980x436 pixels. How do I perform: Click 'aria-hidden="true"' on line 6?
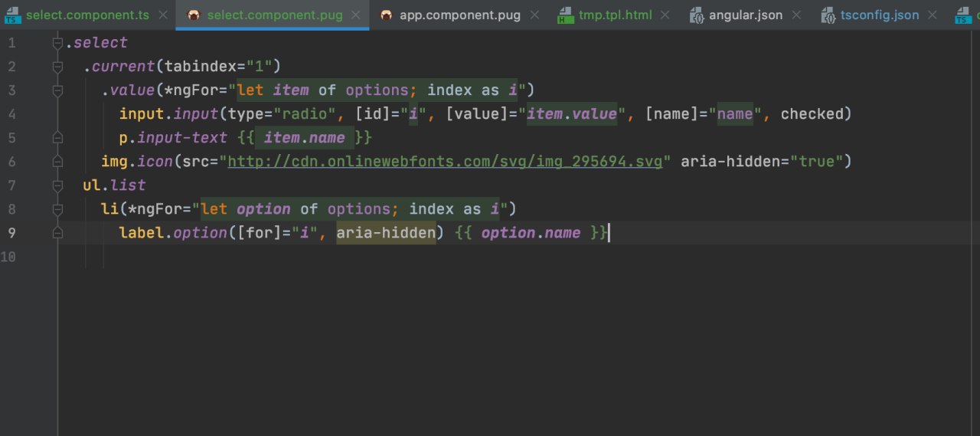[x=761, y=162]
